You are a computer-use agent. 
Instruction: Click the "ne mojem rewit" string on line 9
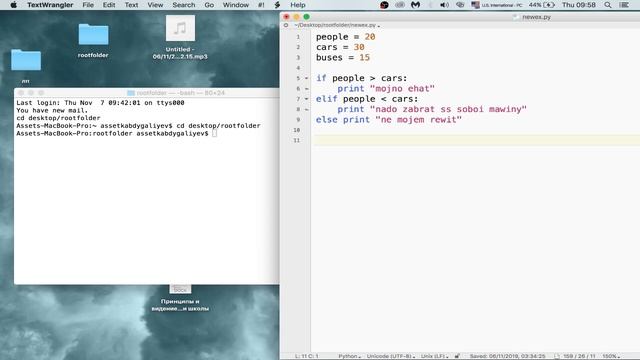pyautogui.click(x=418, y=120)
